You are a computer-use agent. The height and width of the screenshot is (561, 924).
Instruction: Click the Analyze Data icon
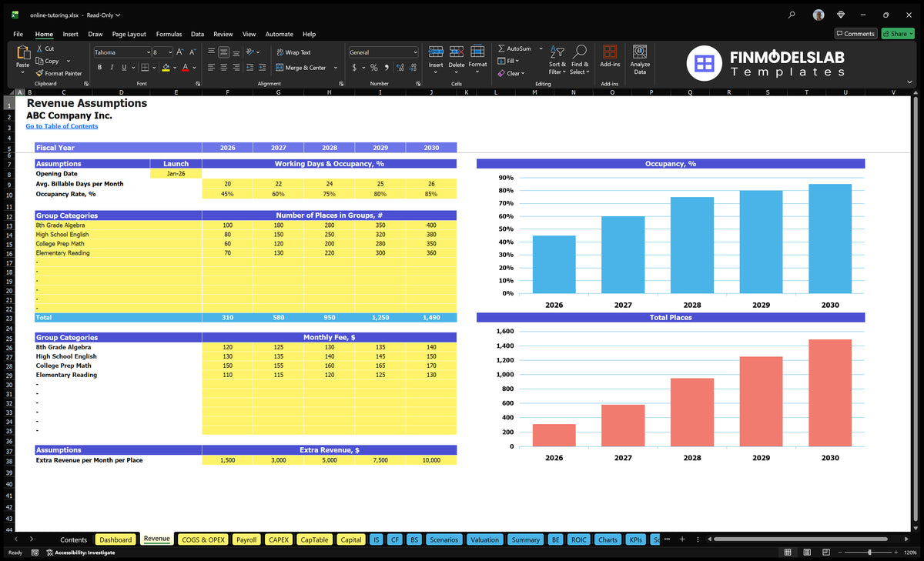[640, 52]
